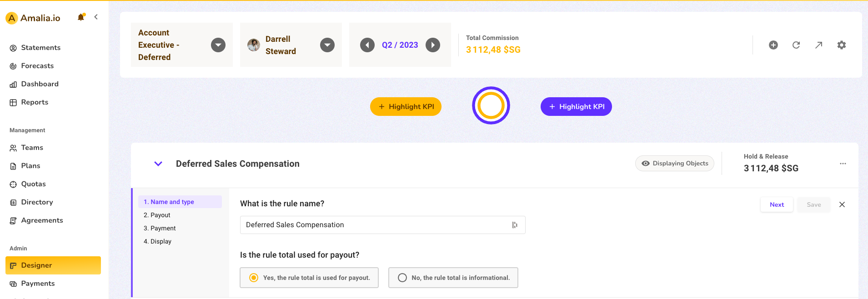Click the open-external arrow icon
This screenshot has height=299, width=868.
click(x=819, y=45)
